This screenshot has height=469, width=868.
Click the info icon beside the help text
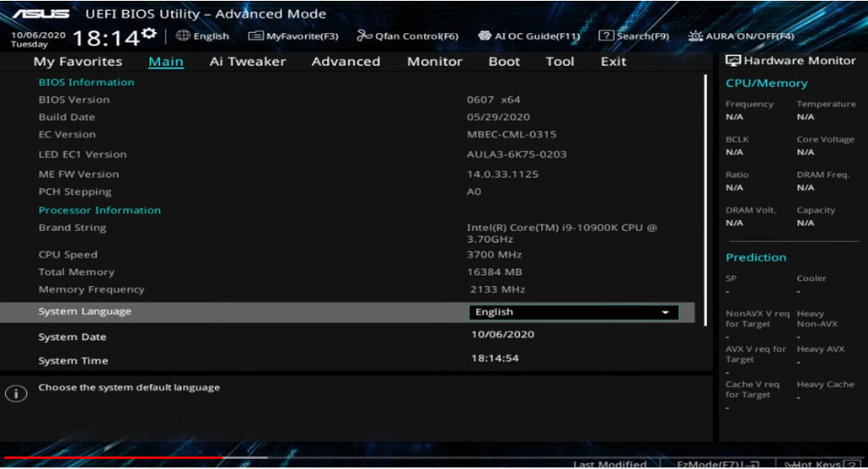16,394
